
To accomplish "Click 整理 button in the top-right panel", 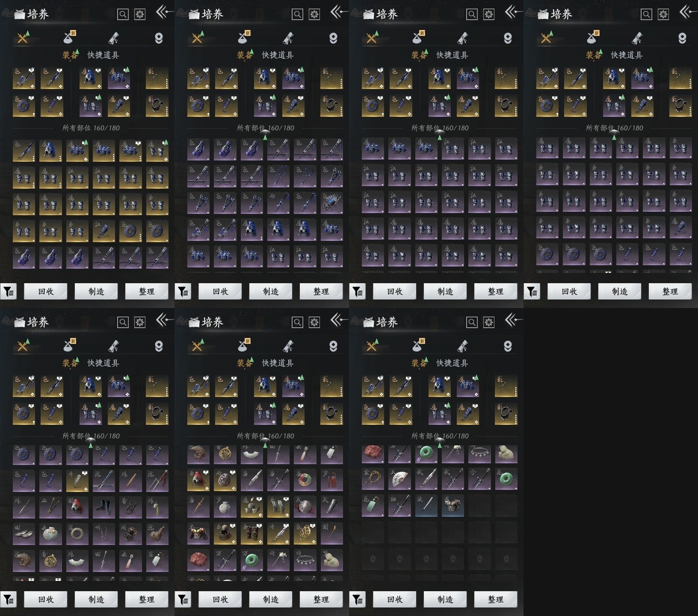I will (670, 292).
